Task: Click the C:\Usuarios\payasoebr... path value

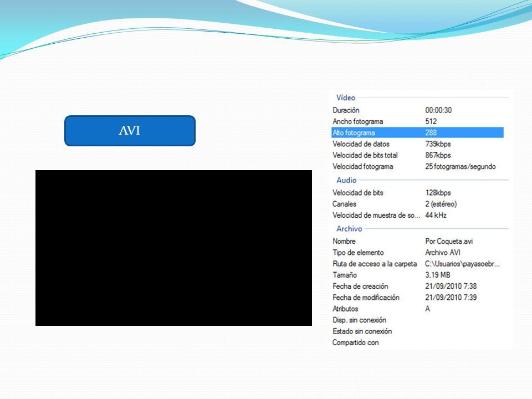Action: point(462,264)
